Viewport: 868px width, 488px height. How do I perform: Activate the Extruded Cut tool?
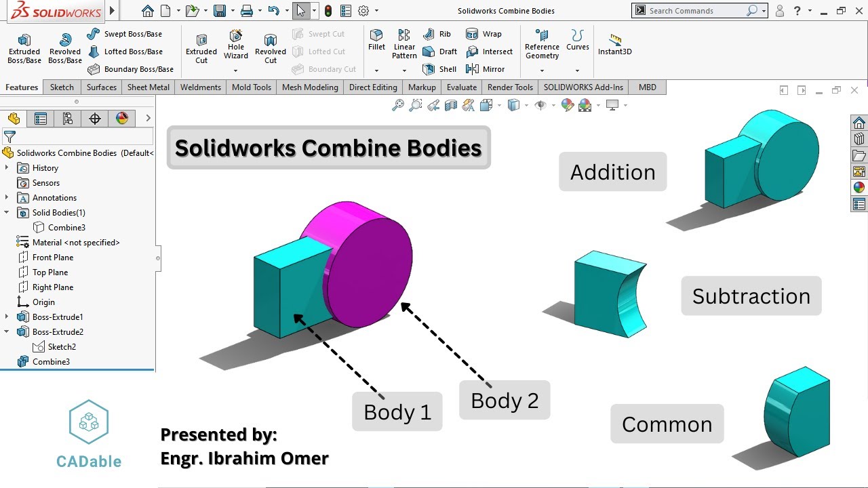[x=201, y=49]
